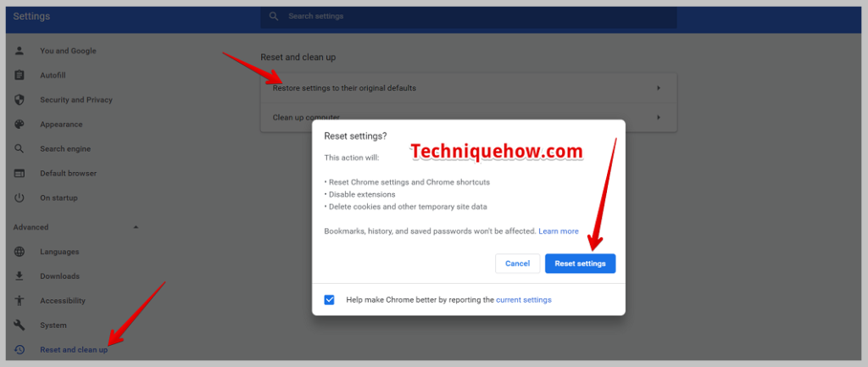Open Accessibility settings
The image size is (868, 367).
tap(63, 301)
